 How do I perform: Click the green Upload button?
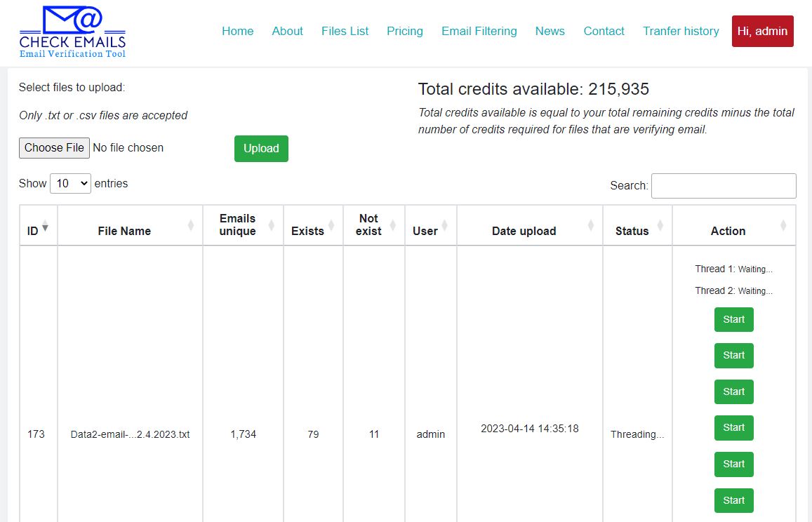pyautogui.click(x=261, y=149)
